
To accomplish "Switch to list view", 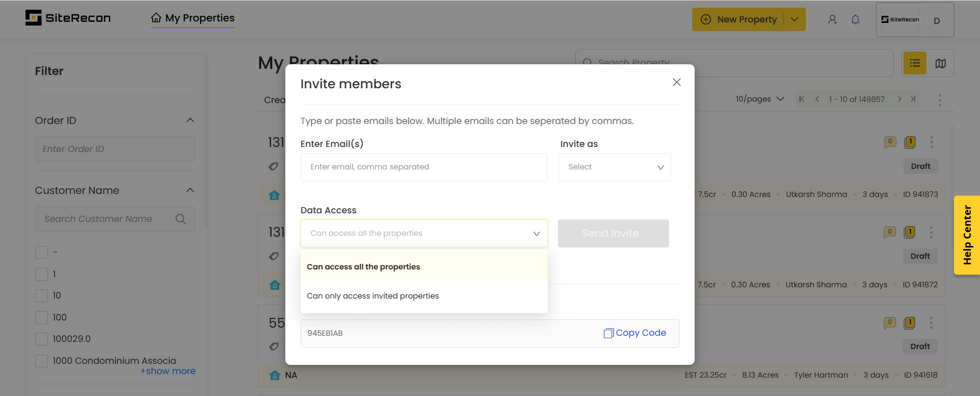I will click(915, 63).
